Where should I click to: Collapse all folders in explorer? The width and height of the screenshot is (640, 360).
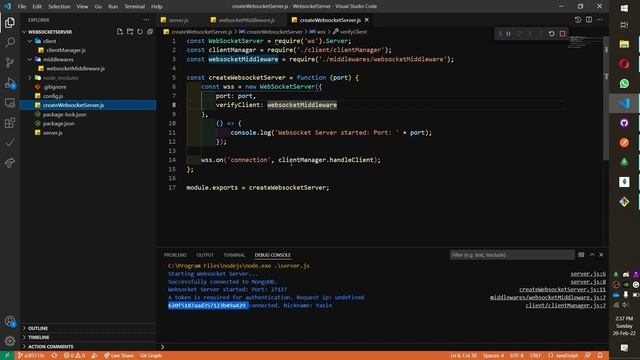(x=150, y=32)
